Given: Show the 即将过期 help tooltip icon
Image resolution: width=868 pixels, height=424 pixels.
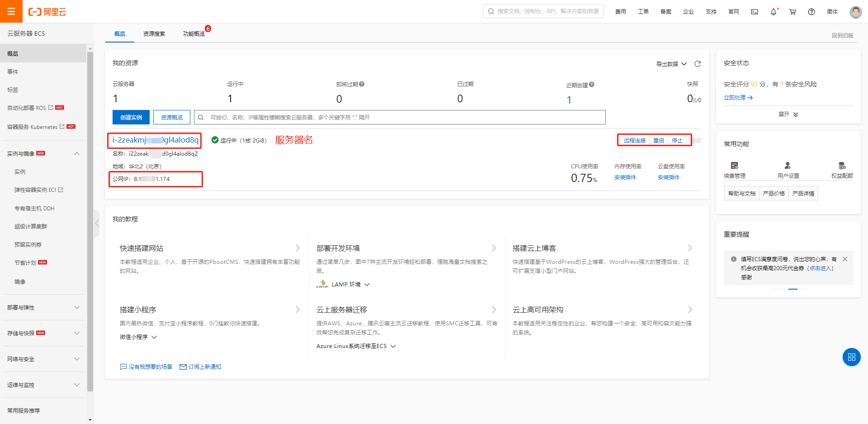Looking at the screenshot, I should (362, 84).
